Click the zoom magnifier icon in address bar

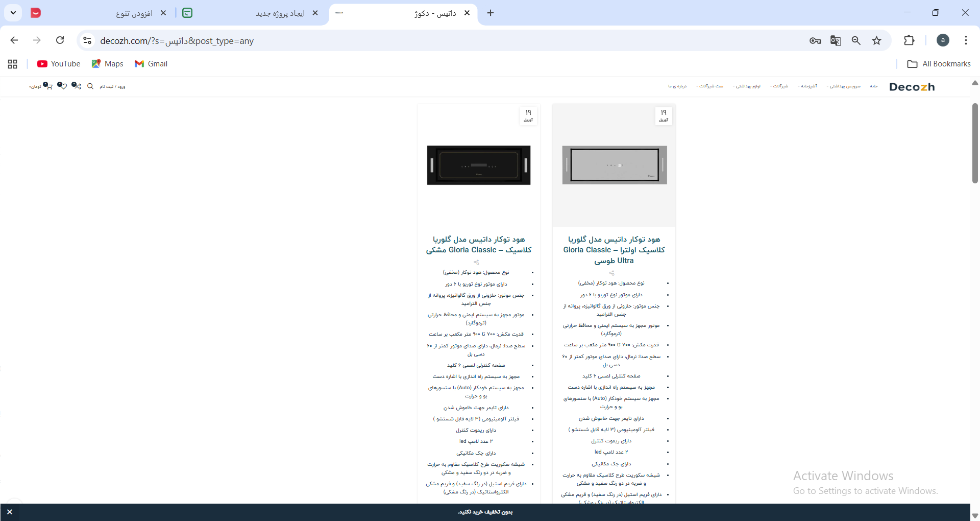pos(856,41)
